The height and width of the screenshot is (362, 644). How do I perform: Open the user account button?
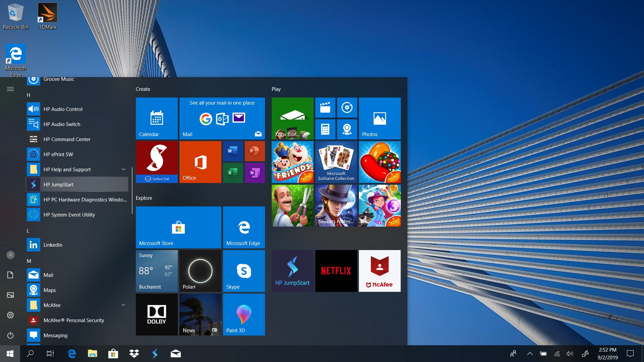[x=10, y=255]
